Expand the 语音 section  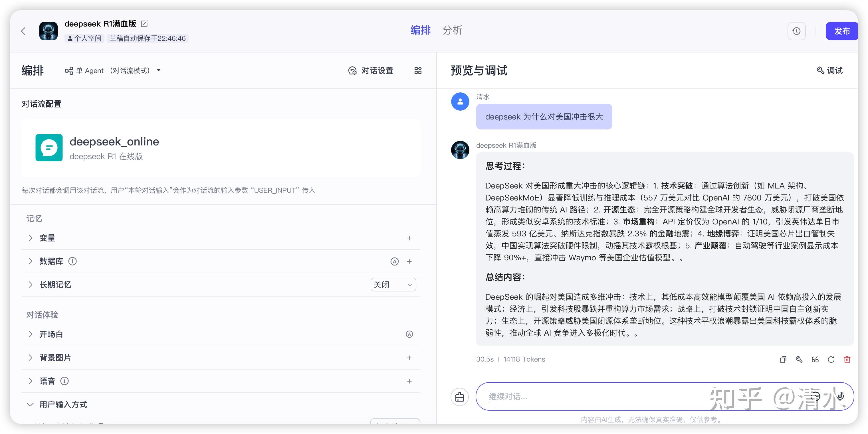pos(30,381)
